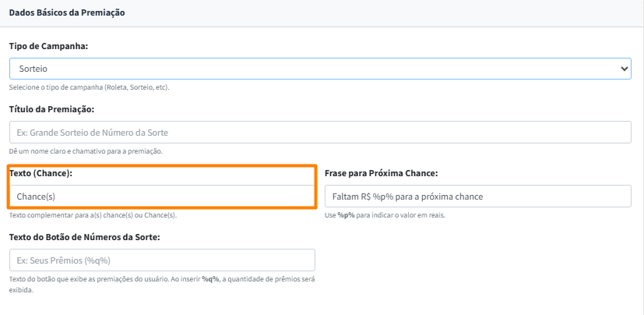Screen dimensions: 644x315
Task: Open the Tipo de Campanha dropdown
Action: (x=319, y=69)
